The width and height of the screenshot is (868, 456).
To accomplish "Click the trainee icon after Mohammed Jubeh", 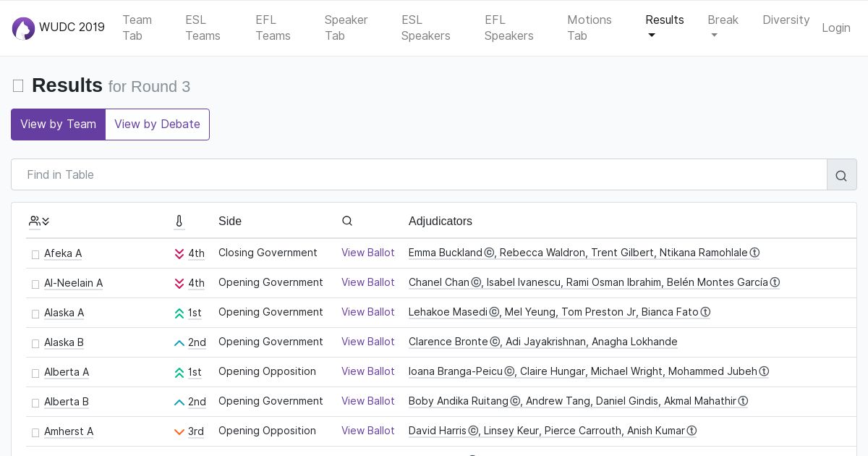I will pos(764,371).
